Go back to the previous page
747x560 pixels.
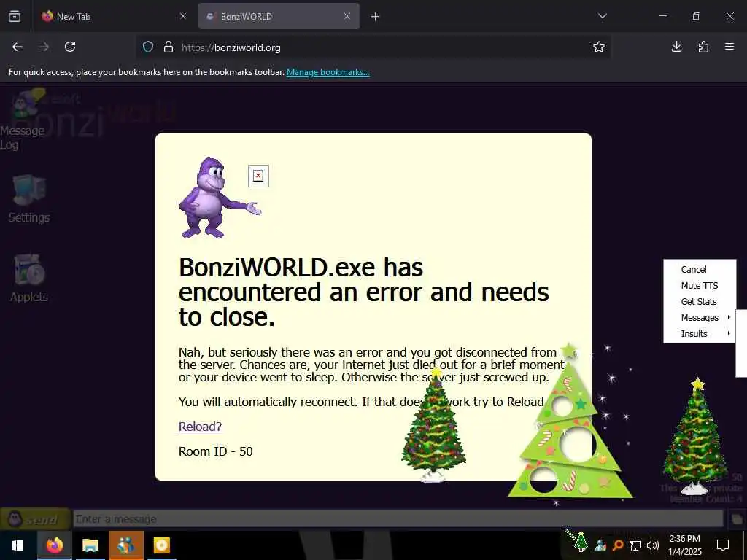(x=18, y=47)
